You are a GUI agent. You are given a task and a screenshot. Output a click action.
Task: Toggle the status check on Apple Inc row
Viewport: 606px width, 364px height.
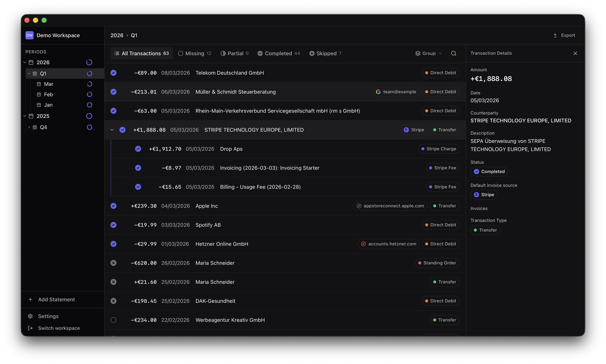tap(114, 206)
